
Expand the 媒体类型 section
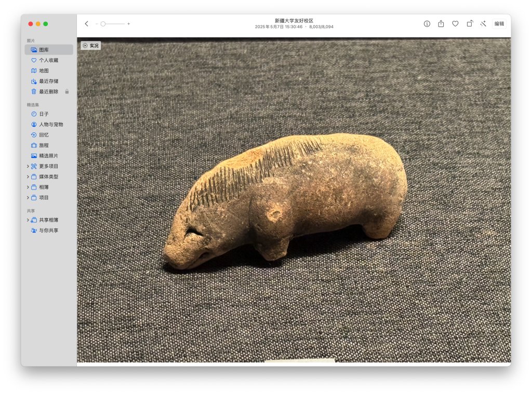pos(28,177)
